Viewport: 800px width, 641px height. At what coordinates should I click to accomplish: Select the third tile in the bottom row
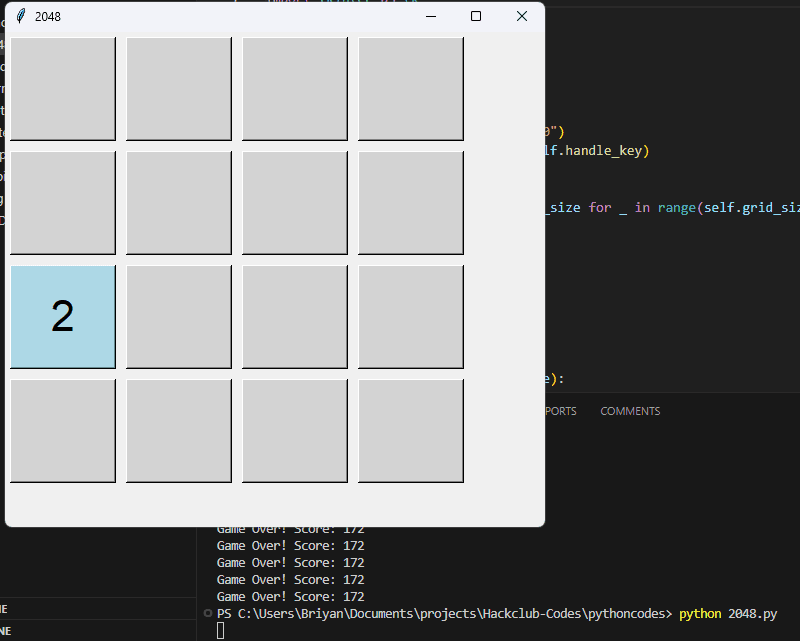pyautogui.click(x=295, y=430)
